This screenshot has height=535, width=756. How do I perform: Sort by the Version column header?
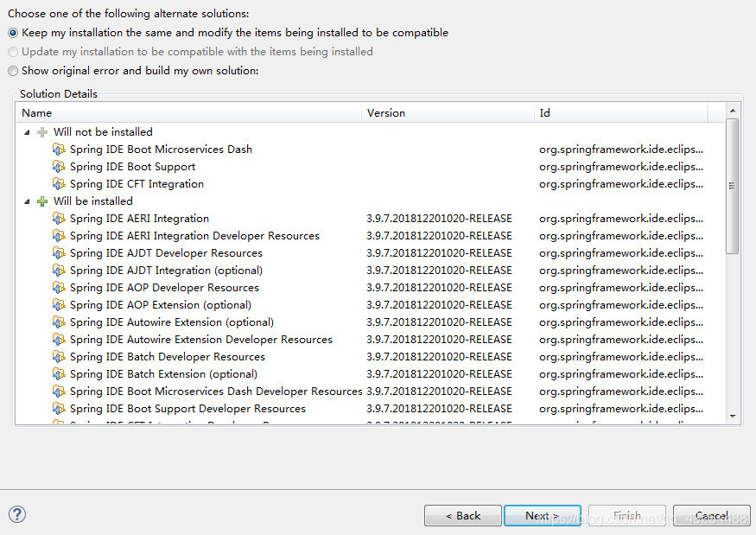(448, 113)
